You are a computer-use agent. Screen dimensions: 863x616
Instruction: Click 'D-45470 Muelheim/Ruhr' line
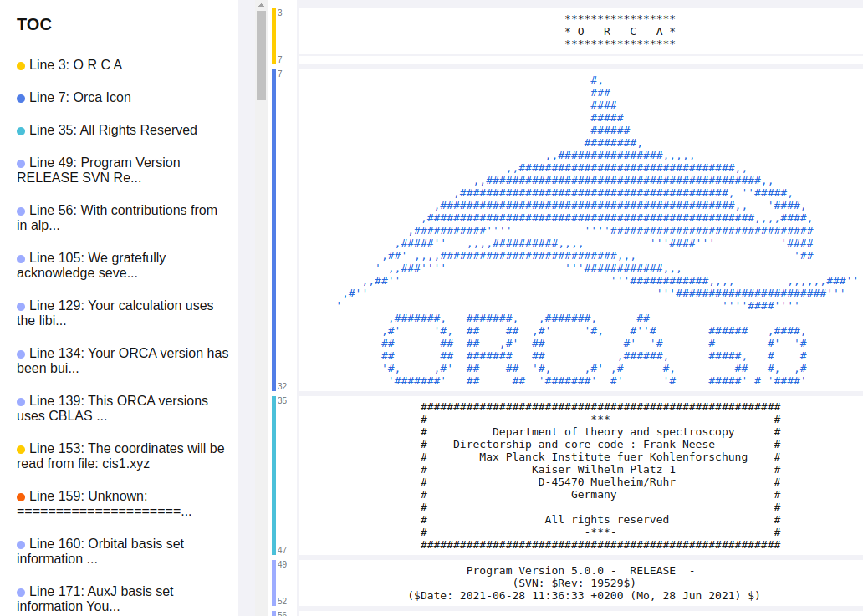[606, 482]
